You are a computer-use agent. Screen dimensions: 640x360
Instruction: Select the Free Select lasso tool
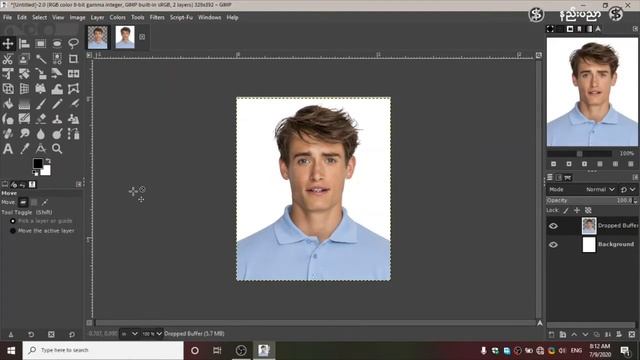tap(73, 43)
